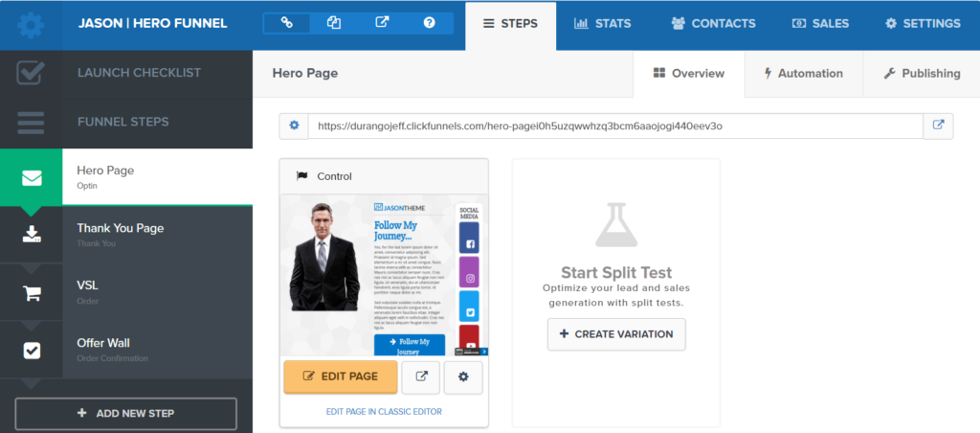Click the download icon beside Thank You Page

click(x=32, y=235)
